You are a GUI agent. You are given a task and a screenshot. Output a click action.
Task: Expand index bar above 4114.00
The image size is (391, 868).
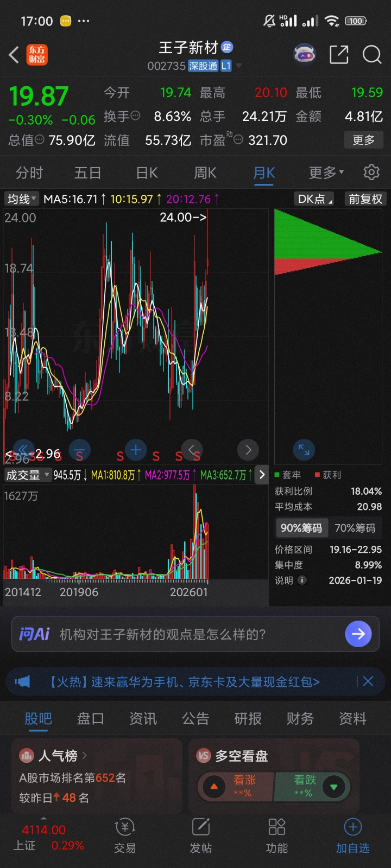point(43,818)
